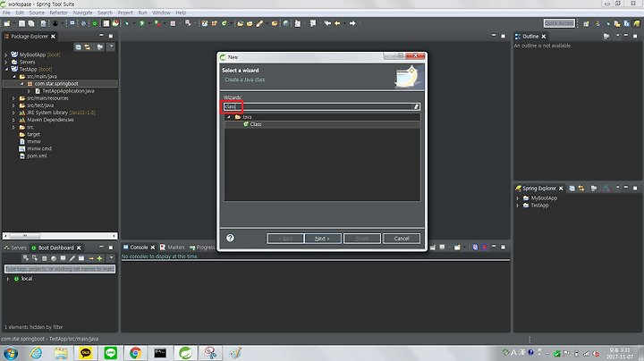Open Boot Dashboard view menu arrow
Viewport: 644px width, 361px height.
tap(111, 257)
